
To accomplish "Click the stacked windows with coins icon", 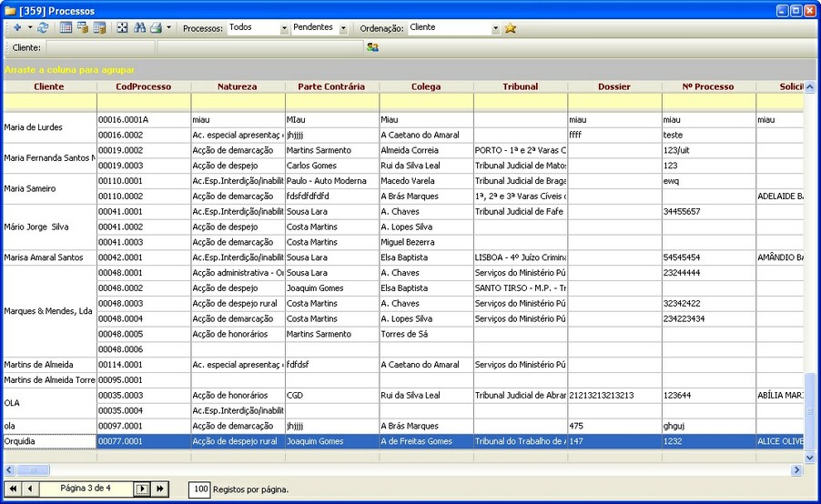I will click(83, 27).
